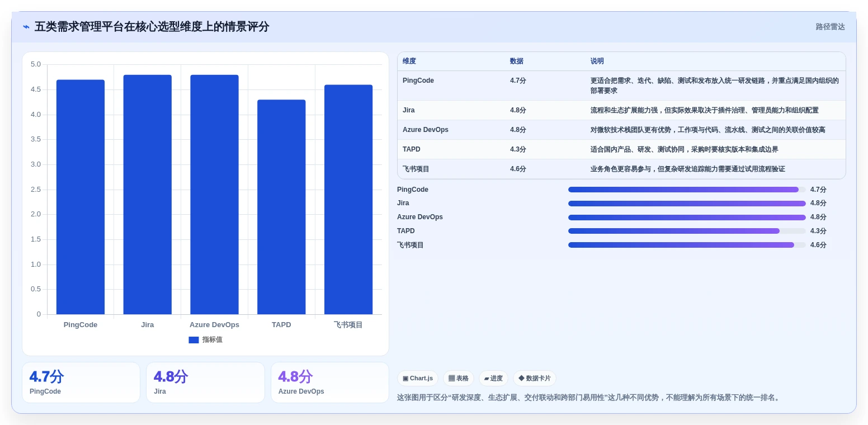Viewport: 868px width, 425px height.
Task: Click the 5.0 y-axis tick label
Action: (x=36, y=64)
